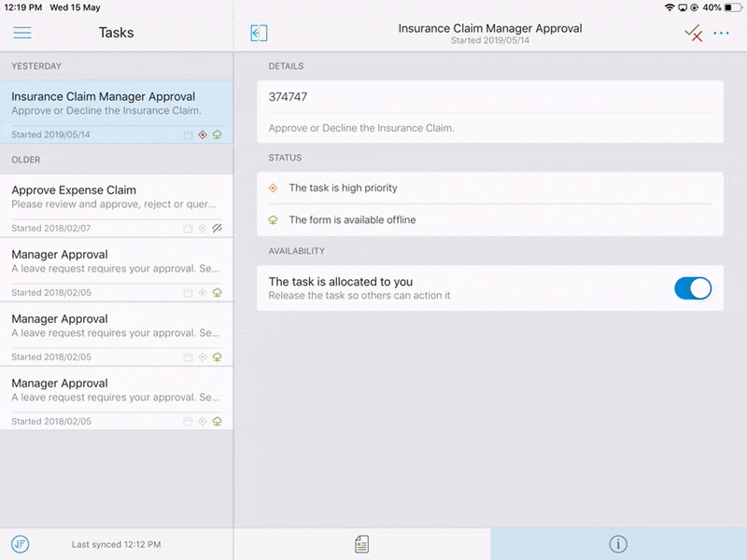747x560 pixels.
Task: Click the YESTERDAY section header
Action: [36, 66]
